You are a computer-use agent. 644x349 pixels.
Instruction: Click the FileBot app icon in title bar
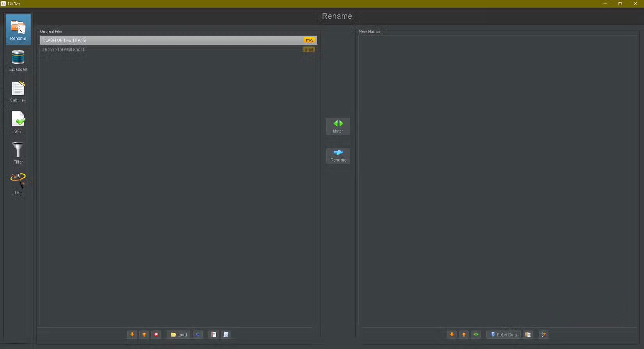tap(4, 4)
